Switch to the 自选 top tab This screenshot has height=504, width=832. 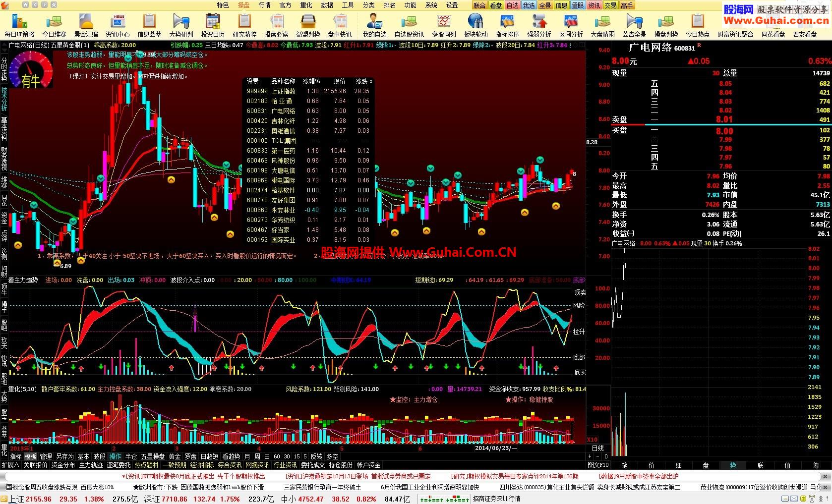(x=512, y=5)
